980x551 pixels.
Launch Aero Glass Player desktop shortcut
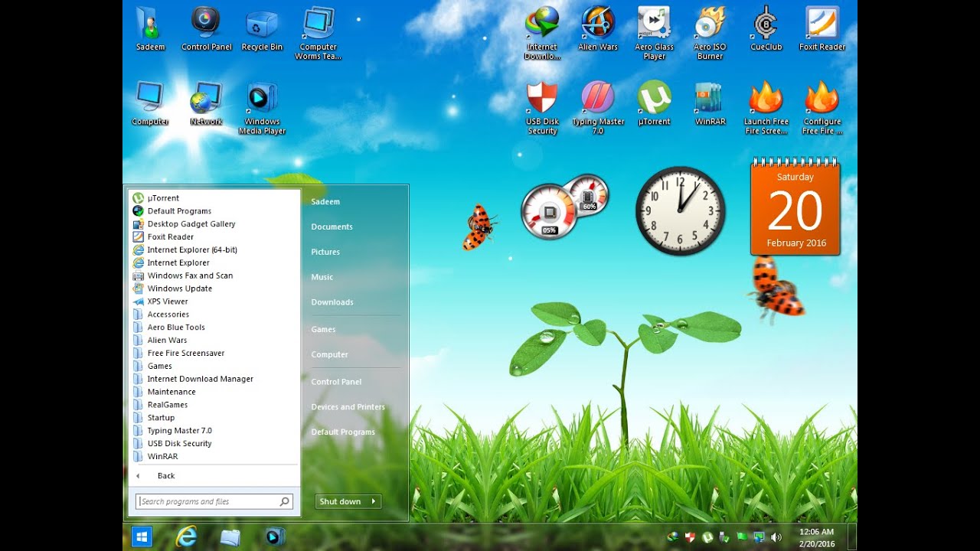654,34
